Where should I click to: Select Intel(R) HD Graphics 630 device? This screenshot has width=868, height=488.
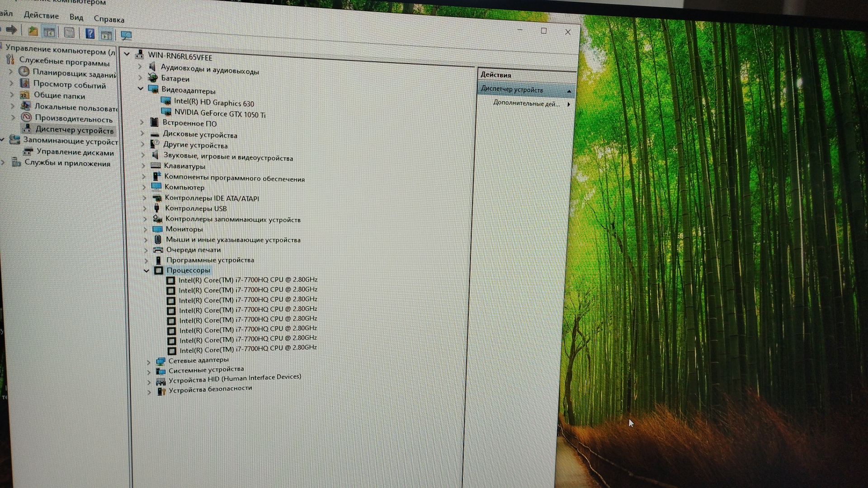(214, 103)
